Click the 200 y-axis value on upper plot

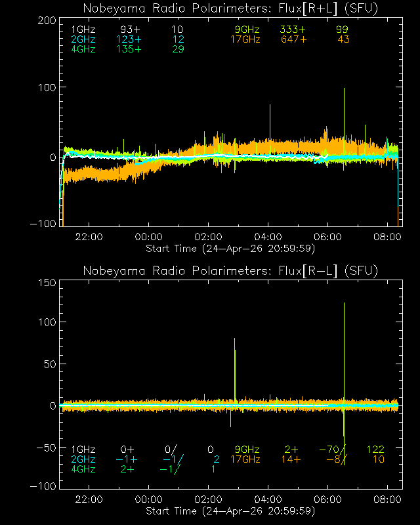45,20
